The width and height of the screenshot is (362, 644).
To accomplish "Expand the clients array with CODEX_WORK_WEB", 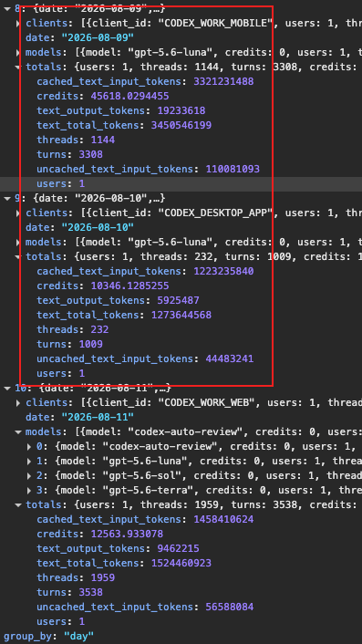I will coord(18,403).
